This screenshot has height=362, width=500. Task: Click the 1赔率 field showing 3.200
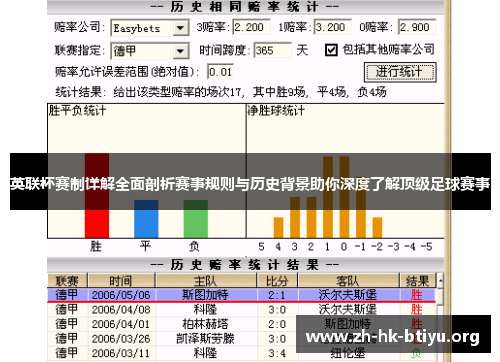tap(332, 27)
